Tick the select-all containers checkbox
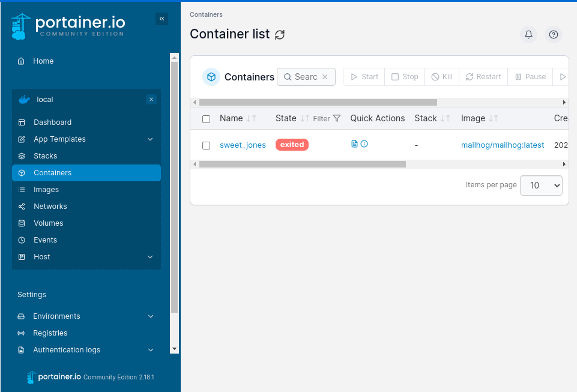Image resolution: width=577 pixels, height=392 pixels. point(206,119)
